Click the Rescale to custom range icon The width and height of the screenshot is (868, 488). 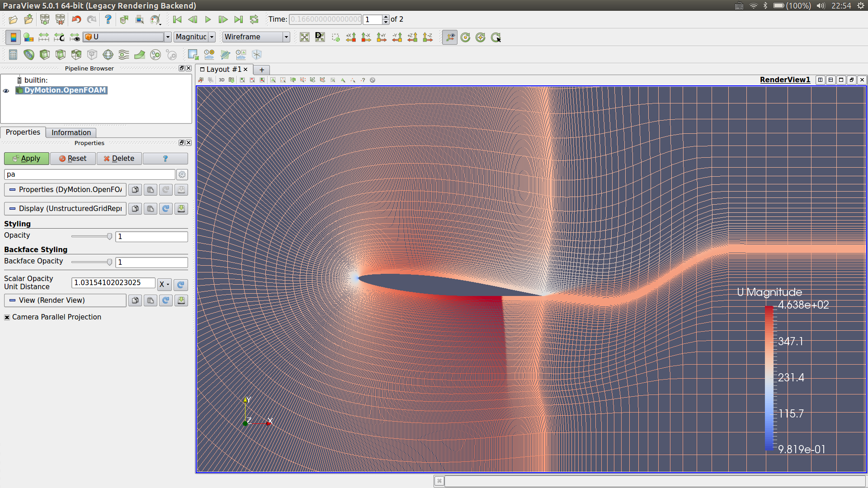[x=59, y=37]
